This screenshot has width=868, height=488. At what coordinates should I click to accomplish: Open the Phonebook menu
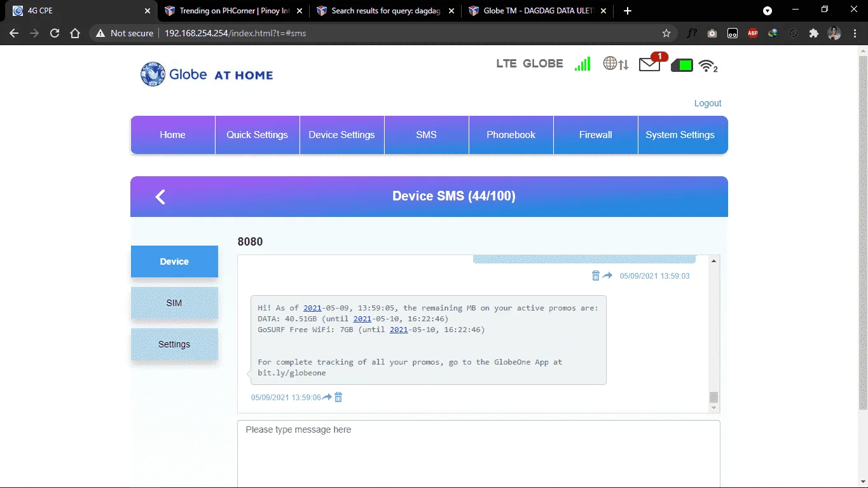[x=511, y=135]
